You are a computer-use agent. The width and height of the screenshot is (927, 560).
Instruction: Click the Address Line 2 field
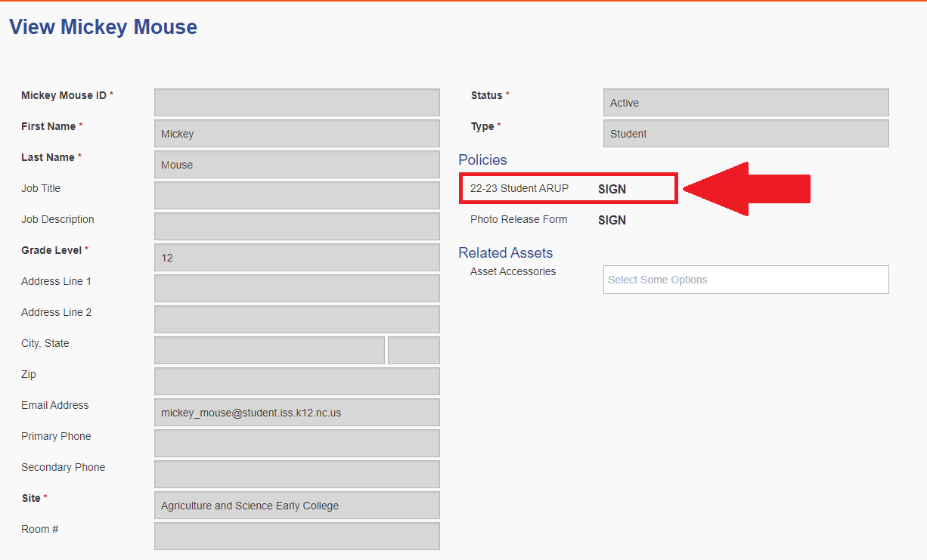click(x=297, y=320)
